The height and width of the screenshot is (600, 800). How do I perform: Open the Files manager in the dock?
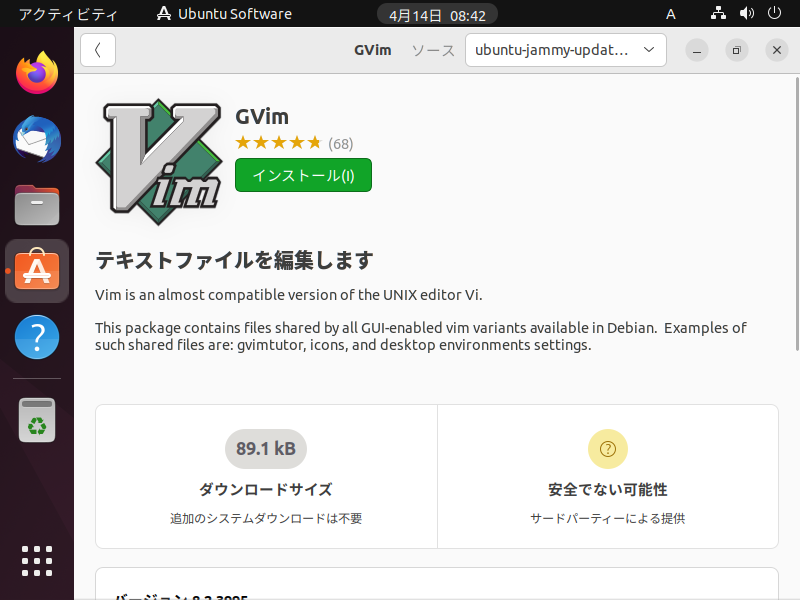pyautogui.click(x=37, y=205)
